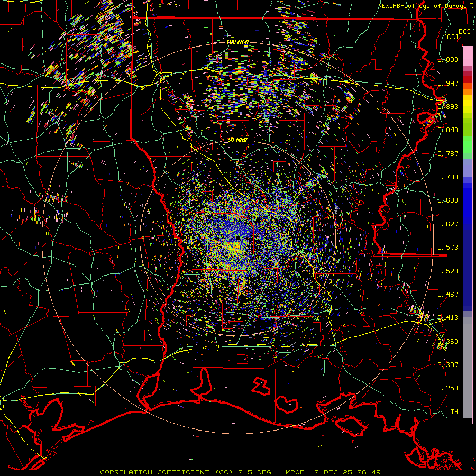Click the bright green segment of color bar
The width and height of the screenshot is (476, 476).
[x=467, y=144]
